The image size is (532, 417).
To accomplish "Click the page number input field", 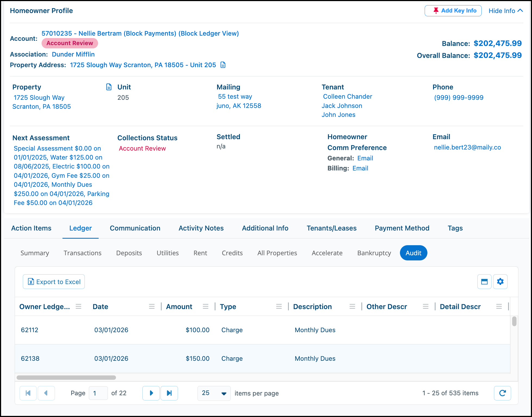I will click(x=98, y=393).
